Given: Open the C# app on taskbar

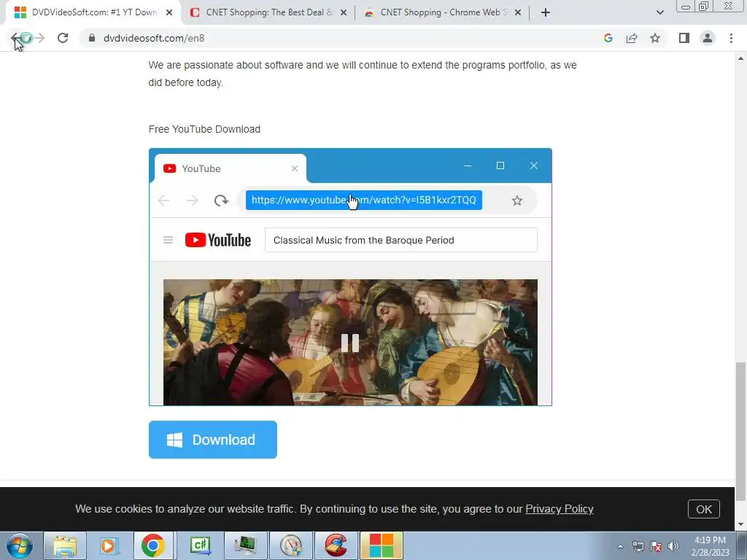Looking at the screenshot, I should (x=201, y=545).
